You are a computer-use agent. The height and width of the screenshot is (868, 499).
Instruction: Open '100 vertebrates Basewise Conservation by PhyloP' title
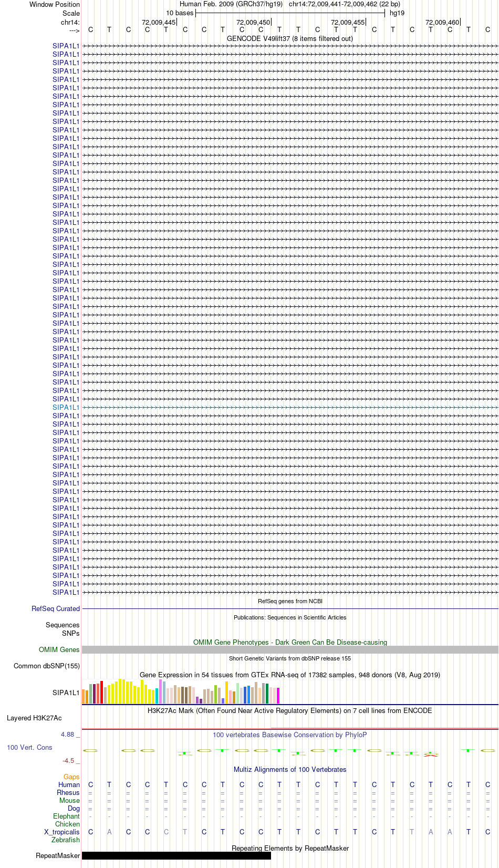coord(290,735)
